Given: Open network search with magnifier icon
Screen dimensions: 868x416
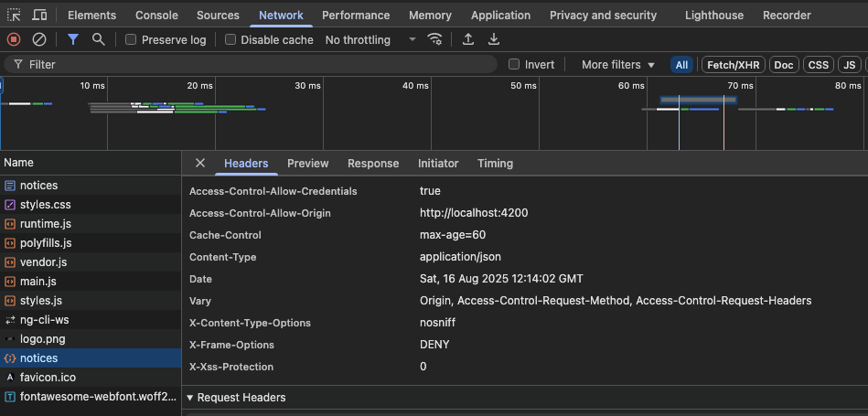Looking at the screenshot, I should tap(98, 39).
